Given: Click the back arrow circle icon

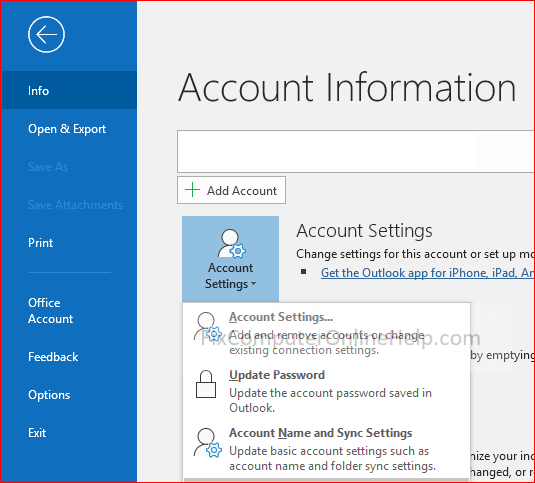Looking at the screenshot, I should coord(46,34).
